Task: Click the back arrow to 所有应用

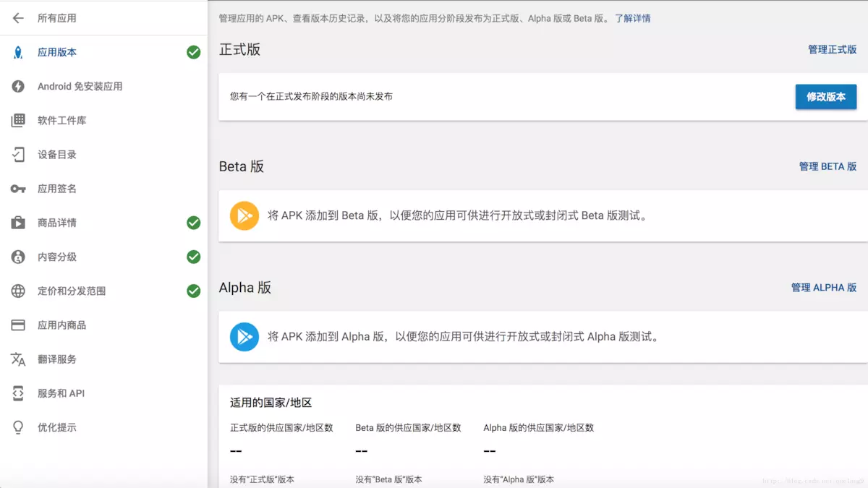Action: [17, 18]
